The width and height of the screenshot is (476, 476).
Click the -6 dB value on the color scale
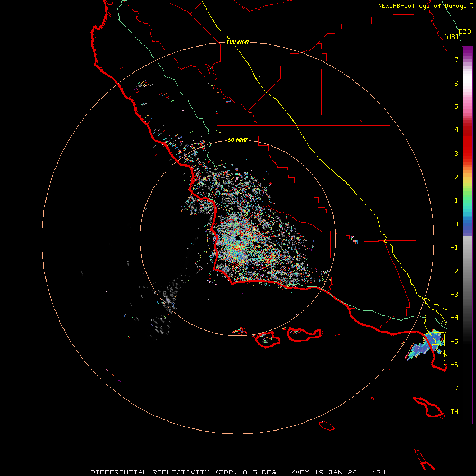tap(454, 365)
